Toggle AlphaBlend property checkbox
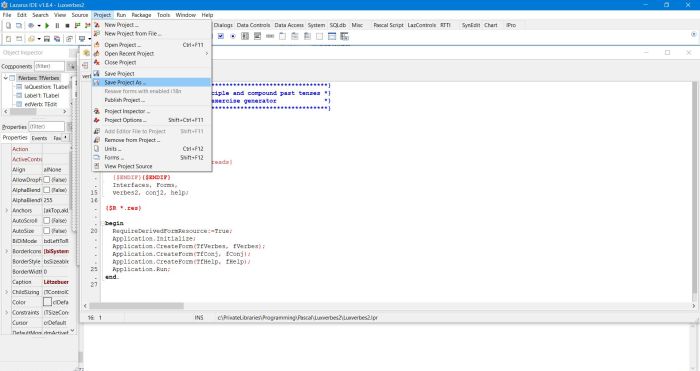The image size is (700, 371). (46, 190)
